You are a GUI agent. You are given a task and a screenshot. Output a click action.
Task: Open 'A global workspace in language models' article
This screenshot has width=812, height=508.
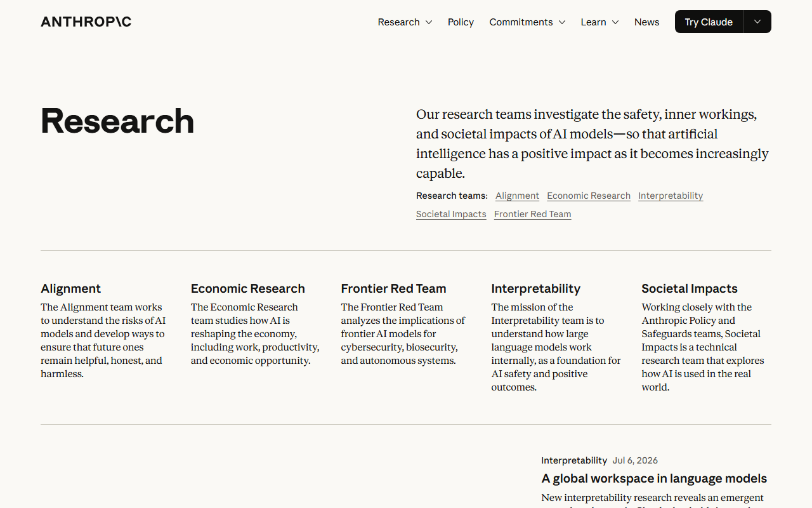coord(654,478)
